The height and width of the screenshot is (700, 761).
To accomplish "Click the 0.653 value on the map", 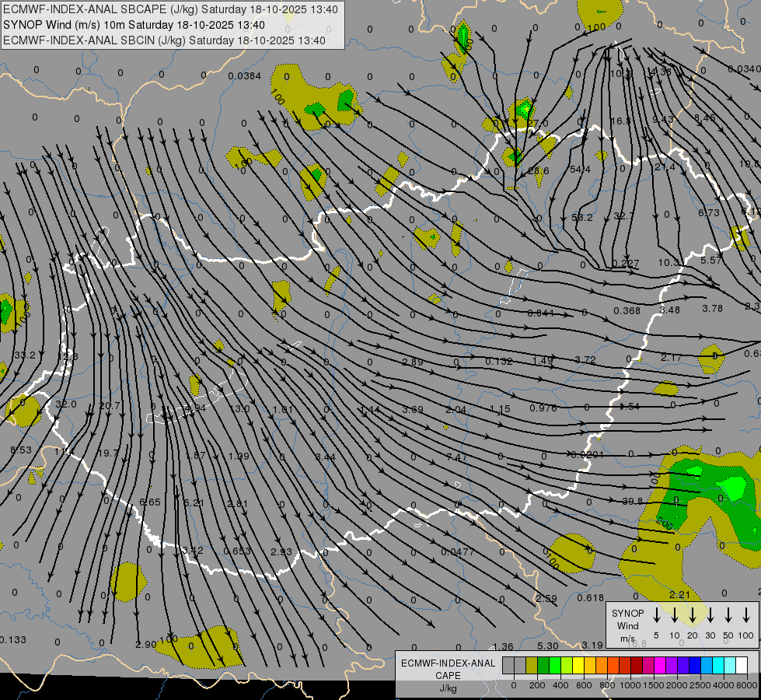I will click(x=237, y=551).
